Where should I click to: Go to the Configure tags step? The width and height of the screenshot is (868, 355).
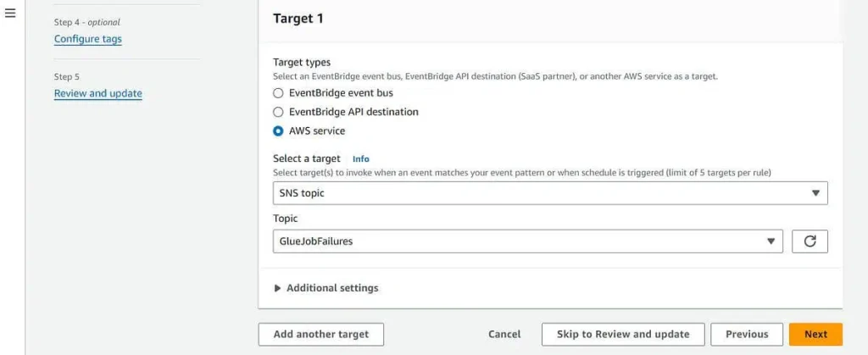[88, 39]
